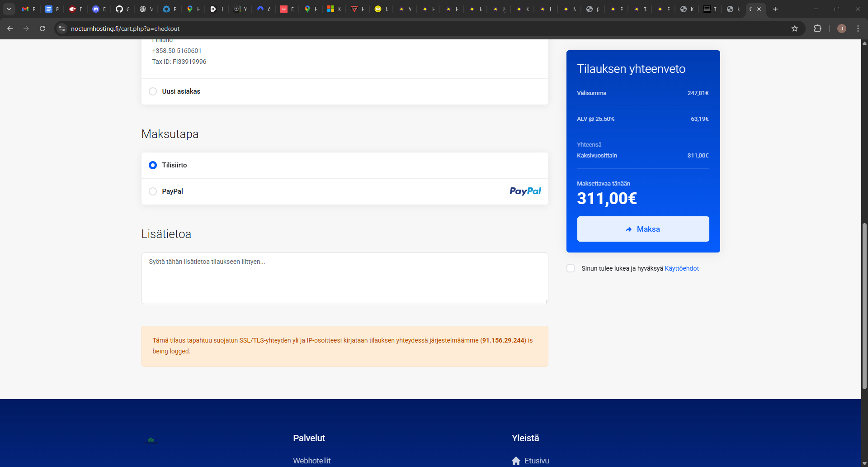Click into the Lisätietoa notes textarea
The height and width of the screenshot is (467, 868).
[x=344, y=278]
